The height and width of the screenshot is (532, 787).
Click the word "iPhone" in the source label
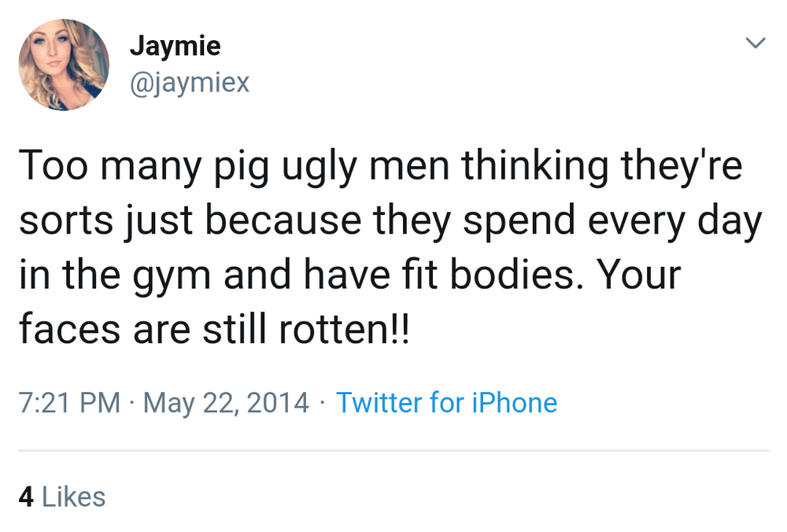pyautogui.click(x=514, y=403)
